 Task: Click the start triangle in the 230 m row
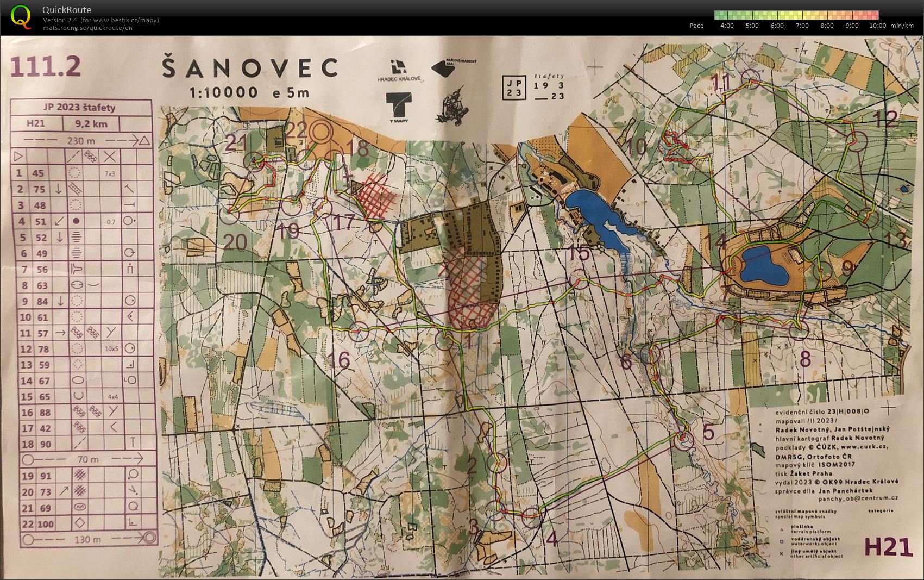click(x=144, y=141)
